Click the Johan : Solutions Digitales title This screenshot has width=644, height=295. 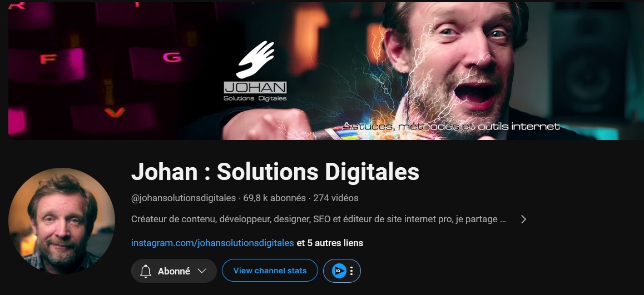(275, 172)
